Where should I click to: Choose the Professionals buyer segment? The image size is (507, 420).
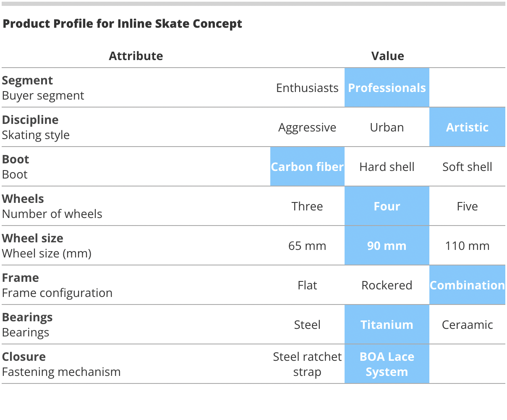pyautogui.click(x=387, y=88)
